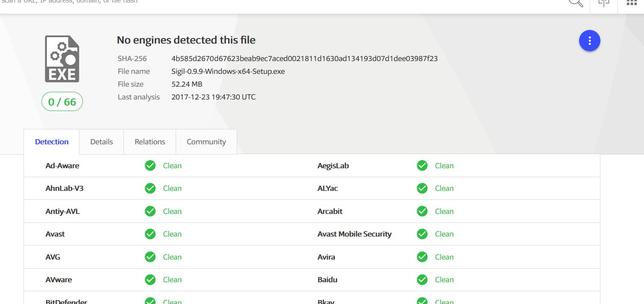
Task: Click the green check icon beside Ad-Aware
Action: 150,166
